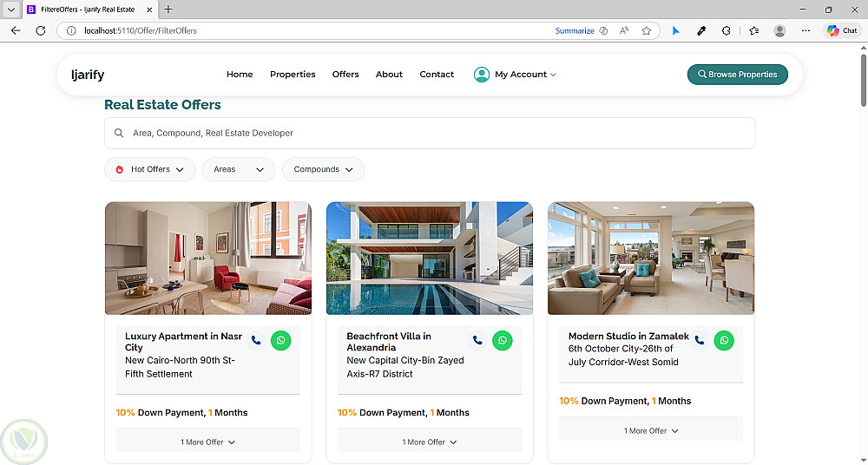Image resolution: width=868 pixels, height=465 pixels.
Task: Open the Areas filter dropdown
Action: click(x=238, y=169)
